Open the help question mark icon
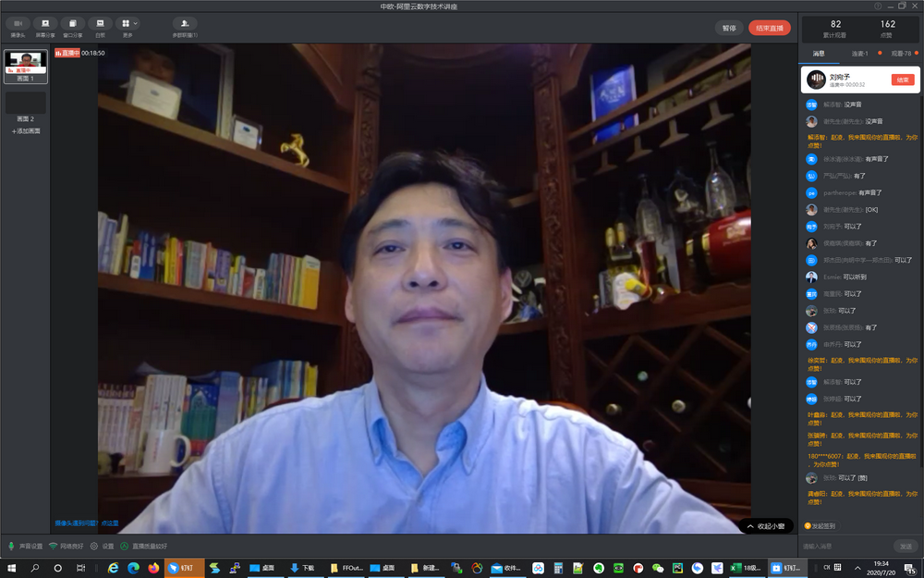This screenshot has width=924, height=578. [878, 6]
